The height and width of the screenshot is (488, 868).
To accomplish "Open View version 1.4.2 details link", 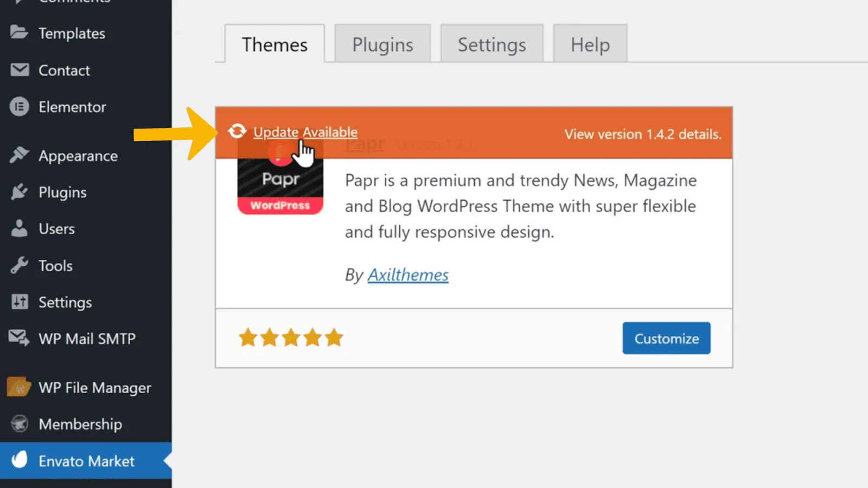I will (x=642, y=134).
